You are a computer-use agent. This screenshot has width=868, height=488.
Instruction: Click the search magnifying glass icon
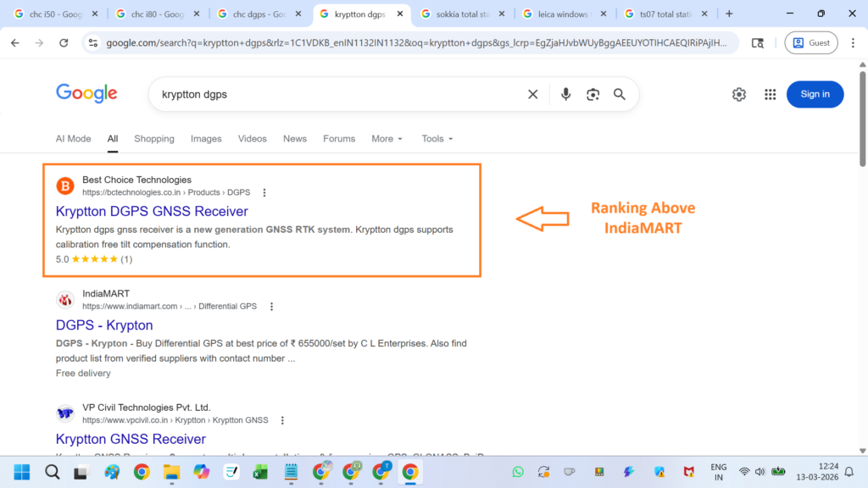click(x=619, y=94)
